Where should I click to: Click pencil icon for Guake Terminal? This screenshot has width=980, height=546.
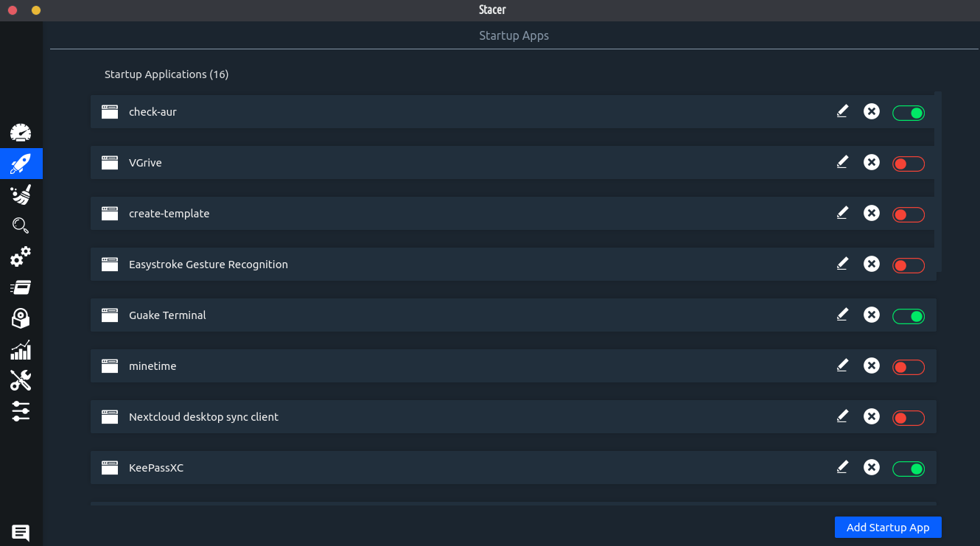tap(842, 315)
